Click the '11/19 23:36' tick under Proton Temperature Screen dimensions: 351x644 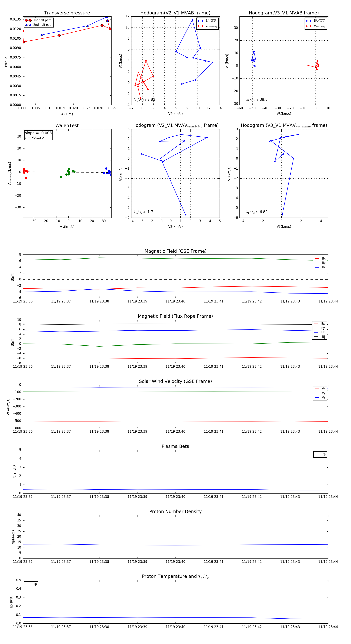(23, 627)
